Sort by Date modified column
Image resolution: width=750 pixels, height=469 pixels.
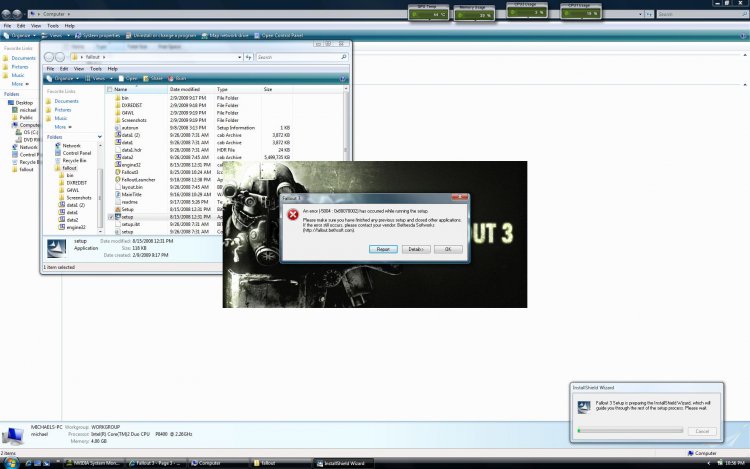(185, 89)
